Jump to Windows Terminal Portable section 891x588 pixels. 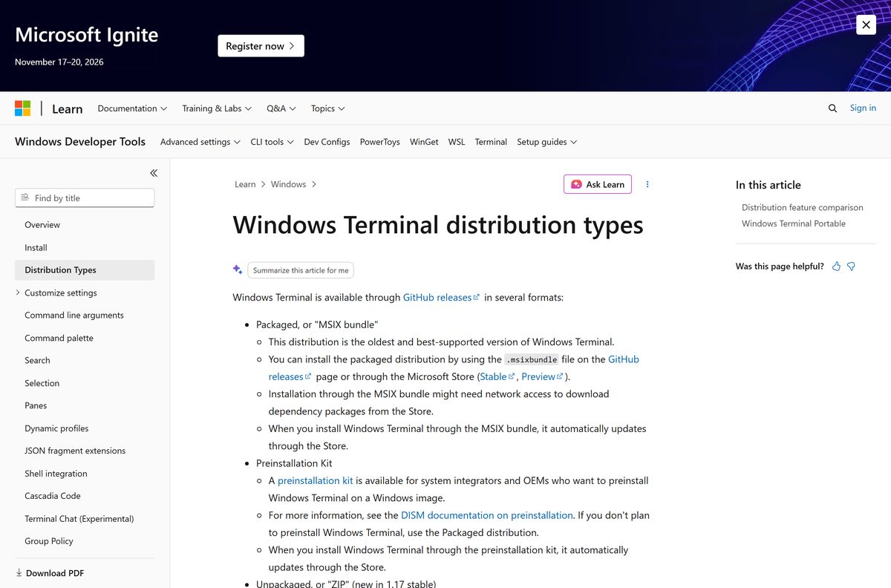794,223
